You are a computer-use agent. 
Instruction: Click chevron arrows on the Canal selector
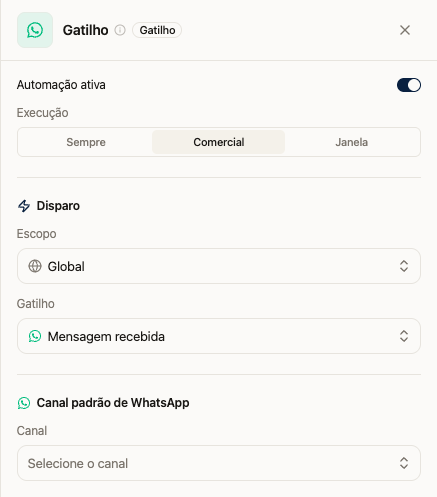404,463
